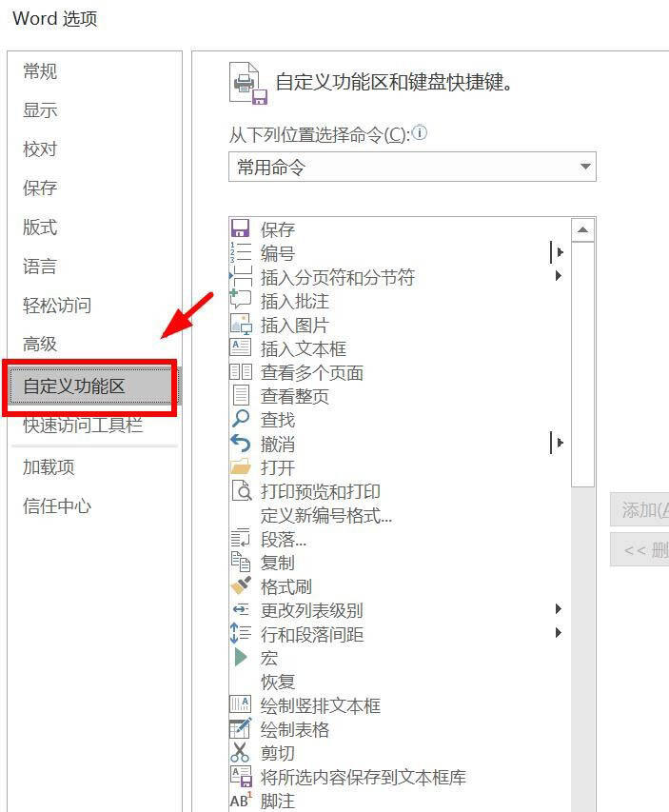Click the 插入批注 comment icon
The width and height of the screenshot is (669, 812).
tap(240, 300)
